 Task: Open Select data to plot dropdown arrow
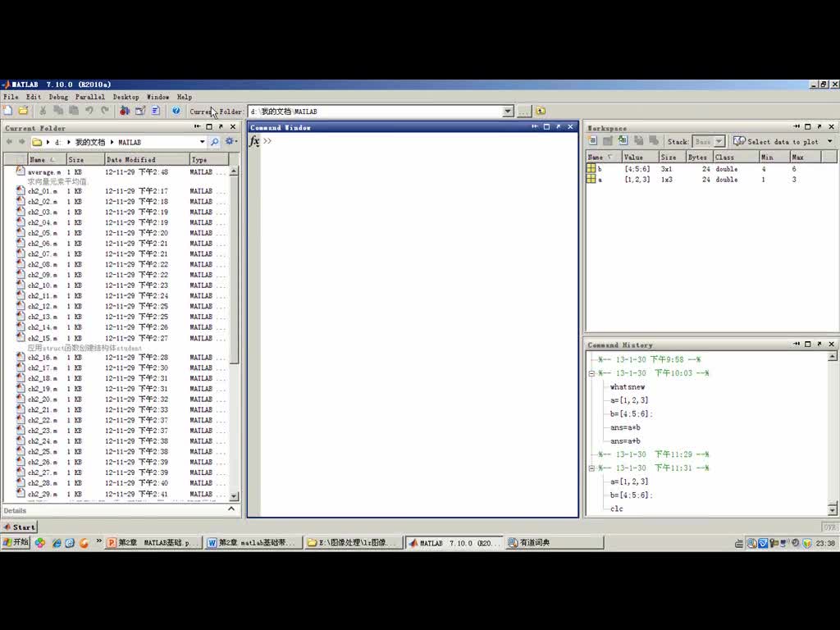830,141
